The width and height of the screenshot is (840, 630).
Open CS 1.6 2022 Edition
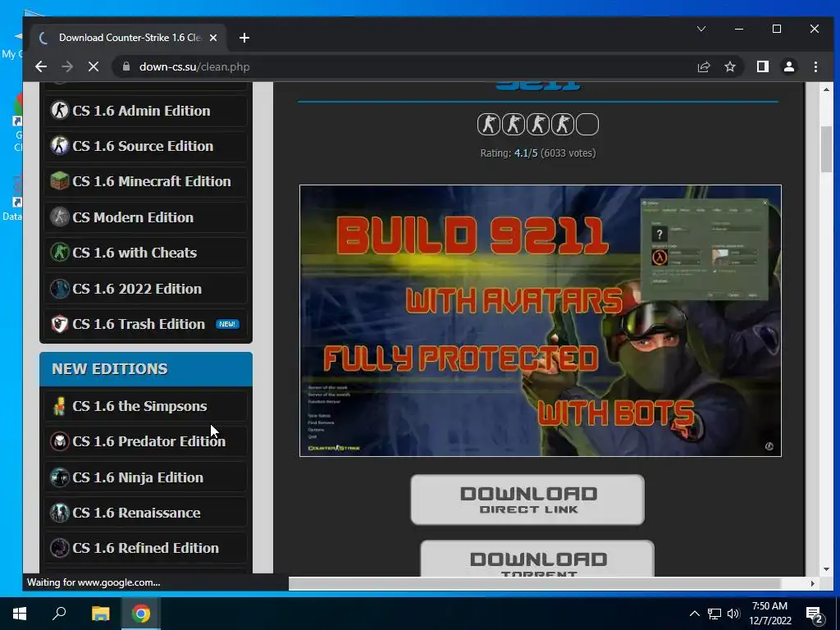click(x=145, y=288)
